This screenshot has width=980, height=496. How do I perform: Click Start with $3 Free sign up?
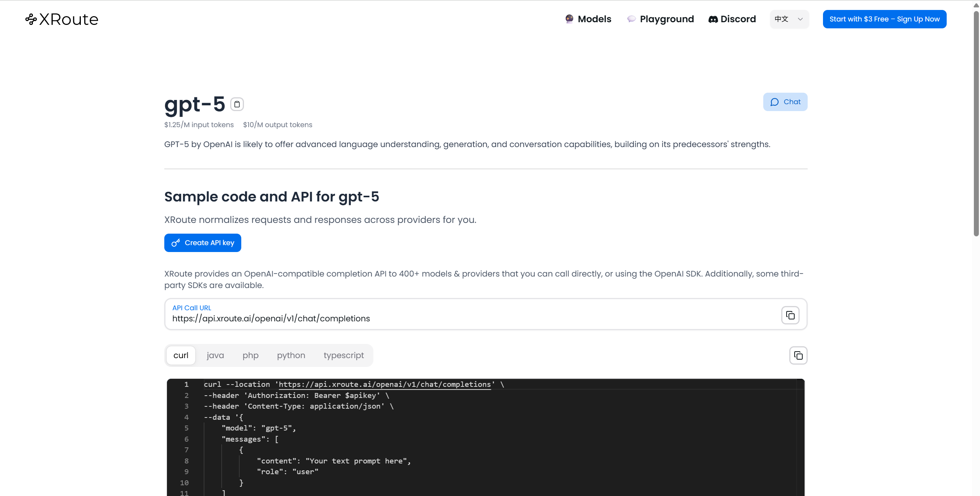click(x=884, y=19)
